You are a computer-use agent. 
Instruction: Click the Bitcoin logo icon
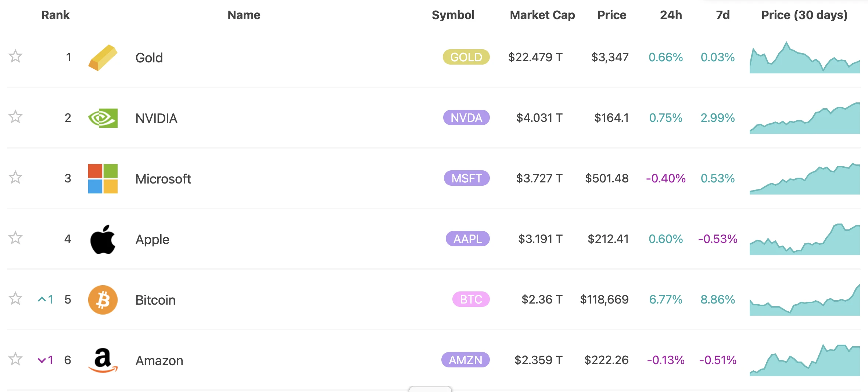click(103, 300)
